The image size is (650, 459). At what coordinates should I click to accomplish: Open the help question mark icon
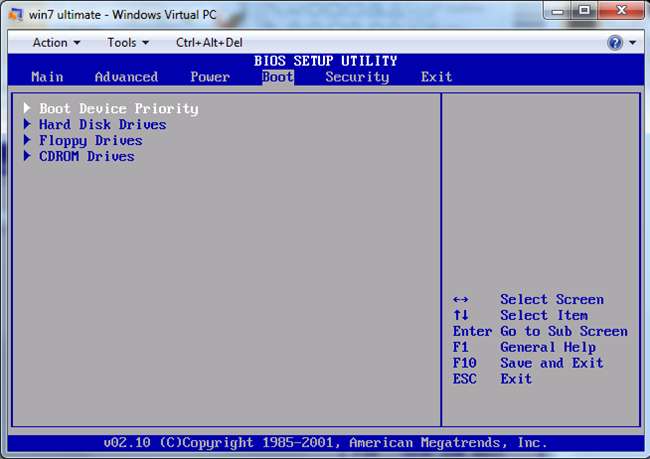[615, 42]
